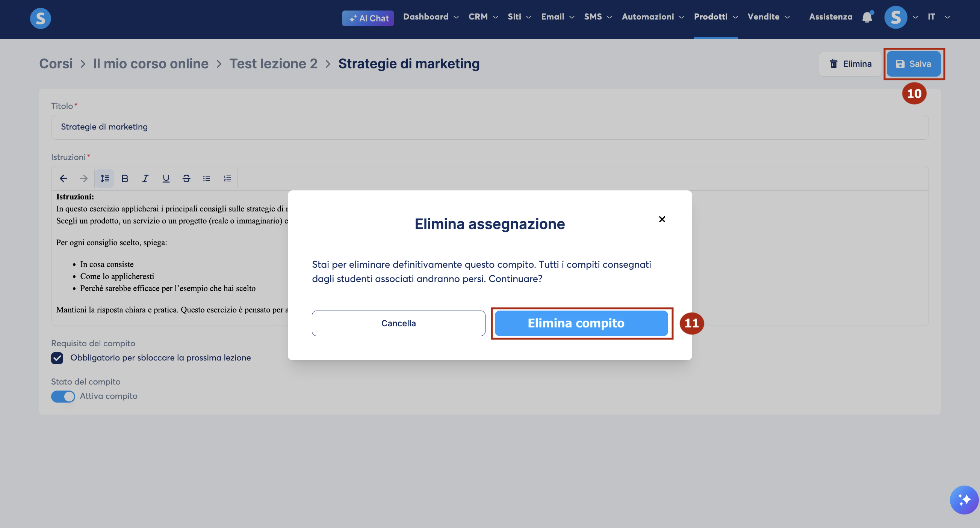Screen dimensions: 980x528
Task: Toggle the Attiva compito switch
Action: click(x=63, y=396)
